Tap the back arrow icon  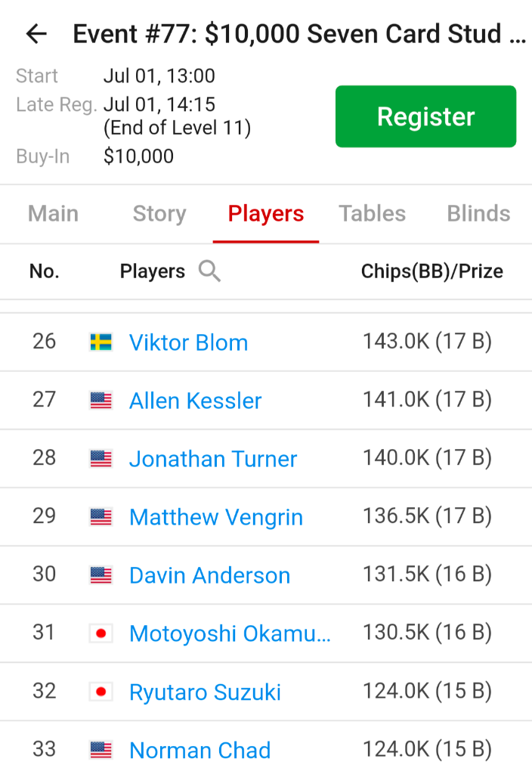(36, 34)
